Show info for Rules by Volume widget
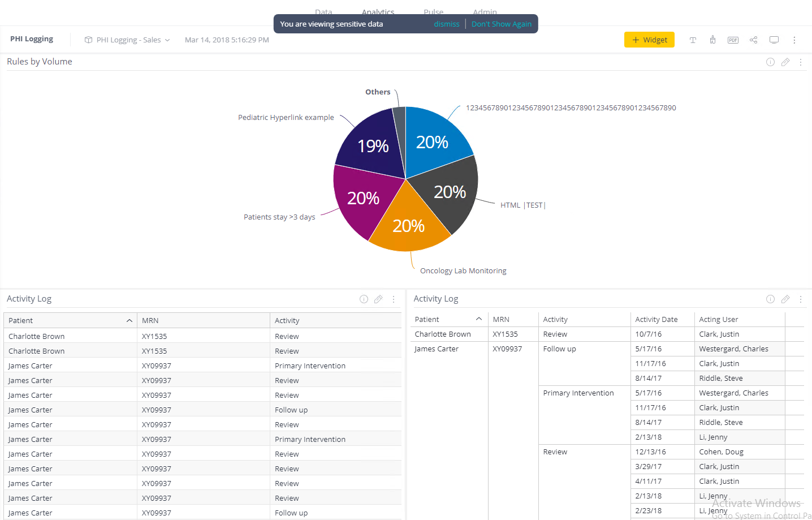 (x=770, y=62)
